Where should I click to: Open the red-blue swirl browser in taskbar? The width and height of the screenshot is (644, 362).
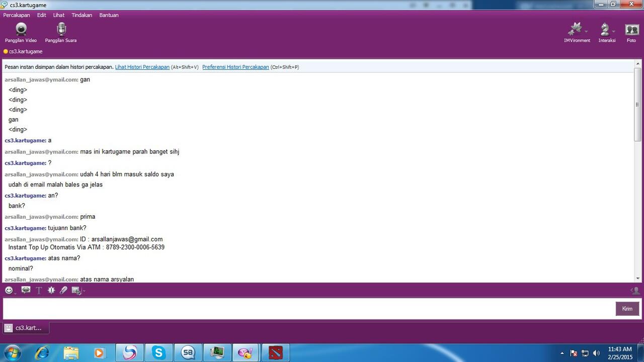click(130, 352)
